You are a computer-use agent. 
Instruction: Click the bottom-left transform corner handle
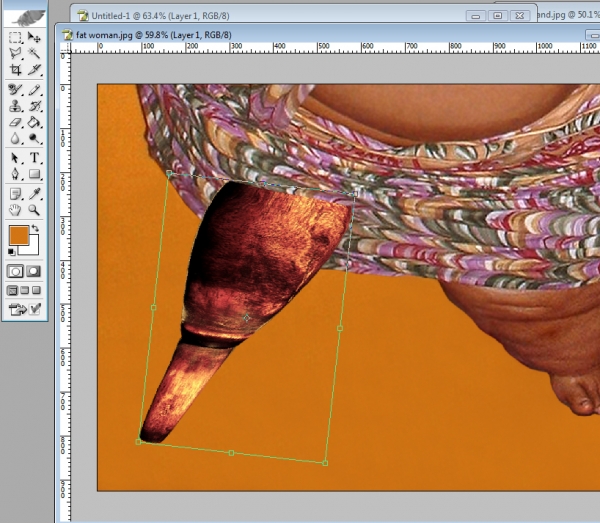(139, 442)
